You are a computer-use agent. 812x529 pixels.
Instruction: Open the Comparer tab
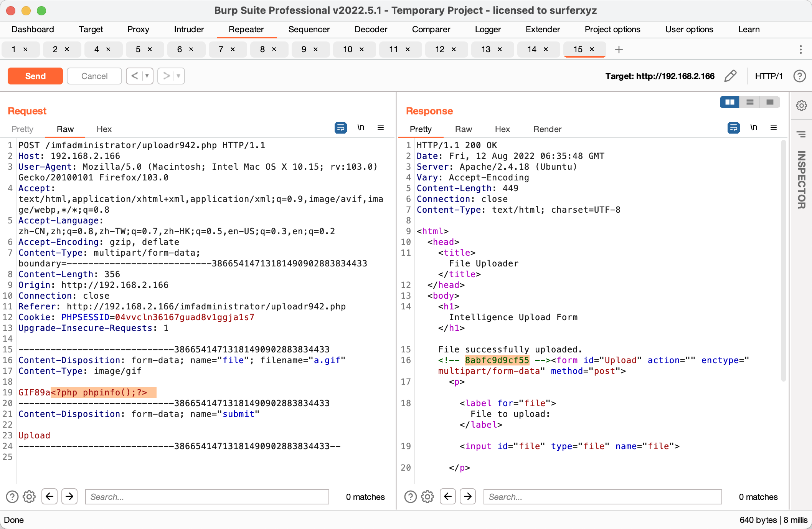coord(431,30)
